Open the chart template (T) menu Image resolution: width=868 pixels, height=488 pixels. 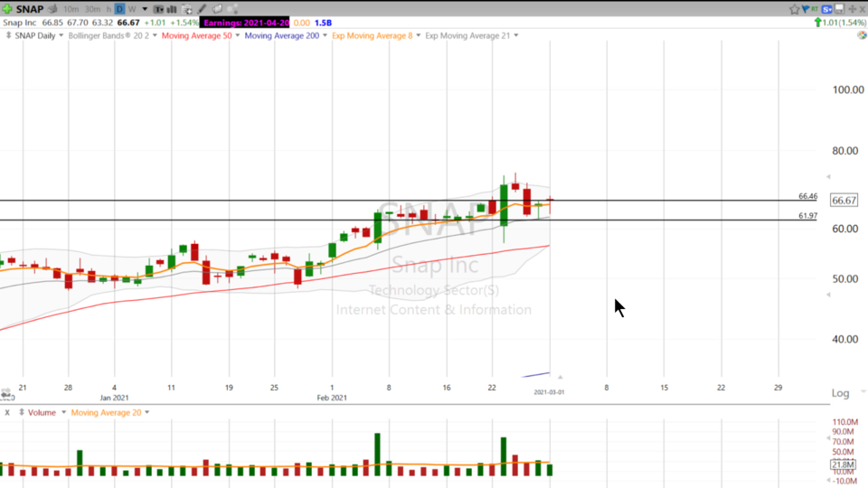click(159, 9)
